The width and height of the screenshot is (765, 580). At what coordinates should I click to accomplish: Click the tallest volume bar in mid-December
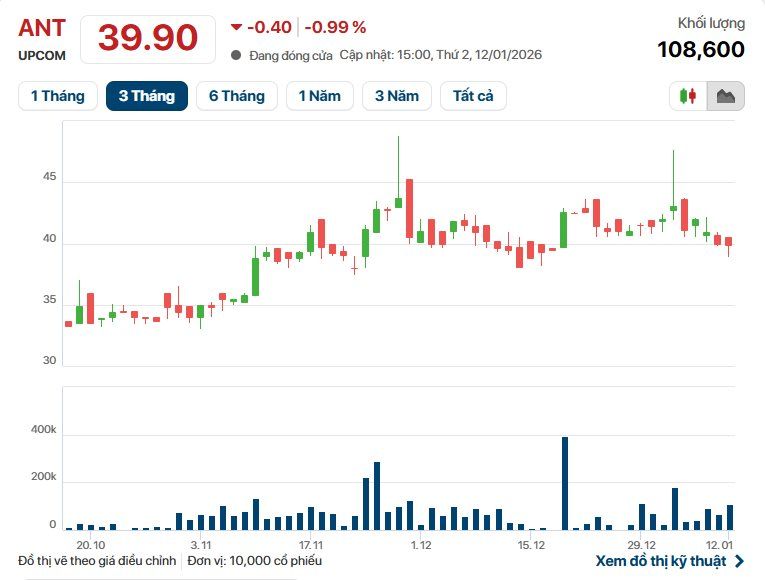(565, 483)
